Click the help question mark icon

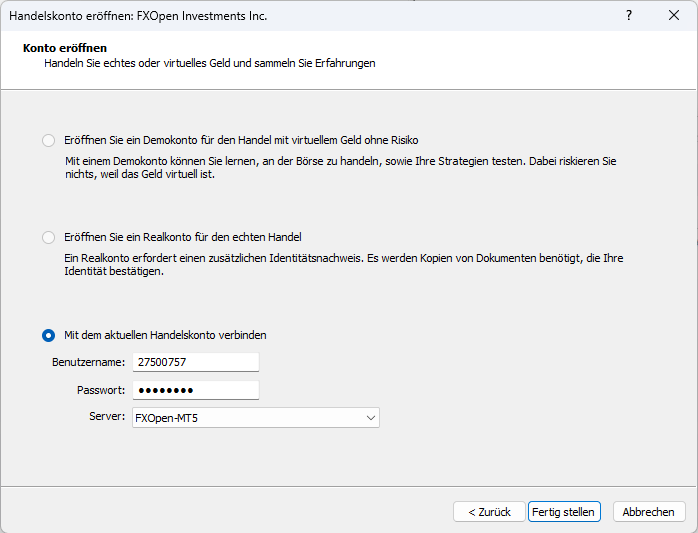629,16
